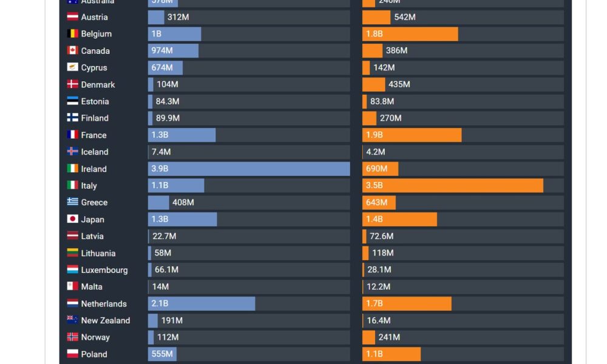This screenshot has width=607, height=364.
Task: Click the Norway flag icon
Action: click(72, 337)
